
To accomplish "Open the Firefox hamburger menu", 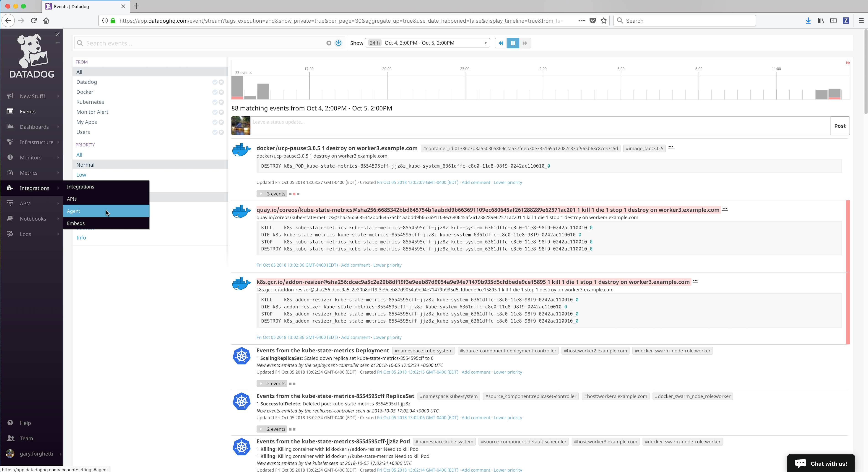I will [861, 21].
